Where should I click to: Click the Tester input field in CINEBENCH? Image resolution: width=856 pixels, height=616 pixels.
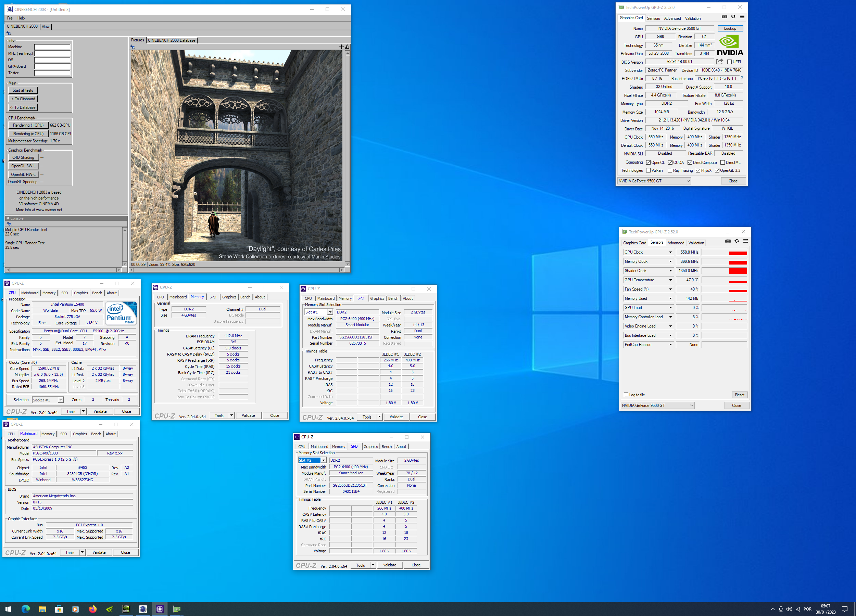[x=52, y=73]
